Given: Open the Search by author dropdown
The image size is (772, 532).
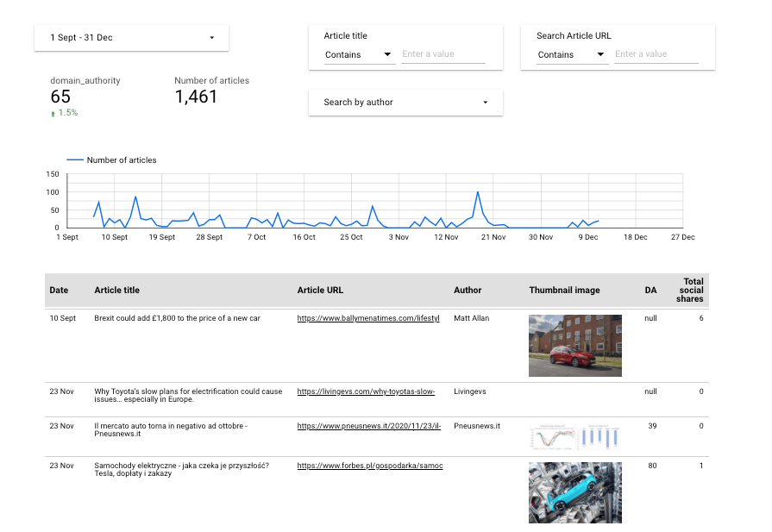Looking at the screenshot, I should point(405,102).
